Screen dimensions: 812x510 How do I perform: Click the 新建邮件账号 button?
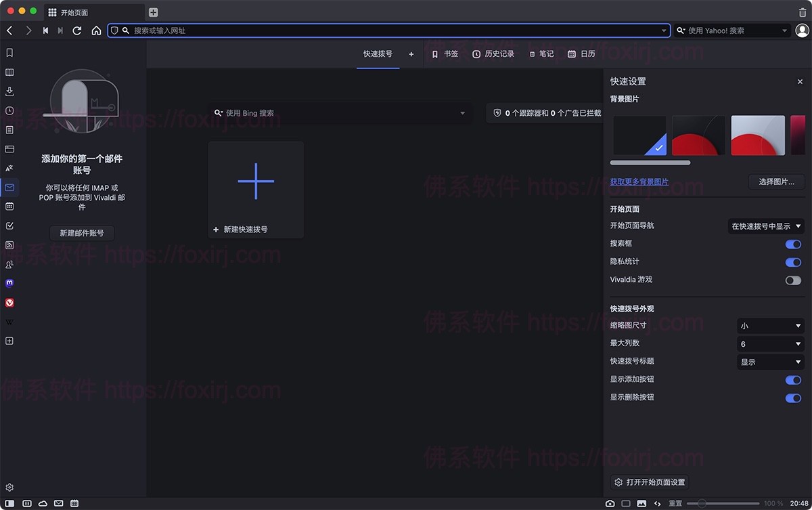coord(81,232)
